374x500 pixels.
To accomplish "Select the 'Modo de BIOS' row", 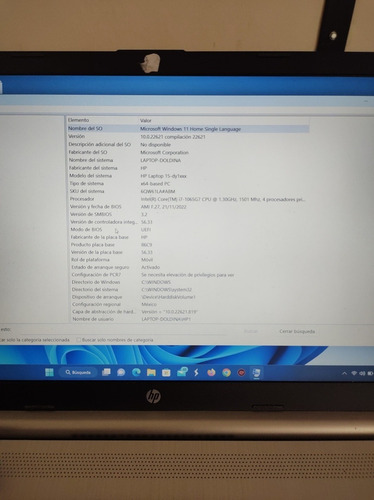I will 189,230.
